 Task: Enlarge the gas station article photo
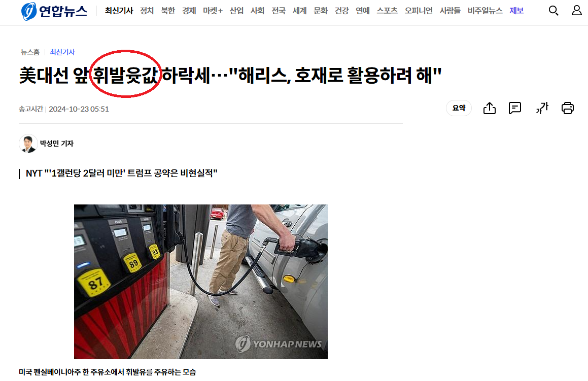[x=200, y=282]
